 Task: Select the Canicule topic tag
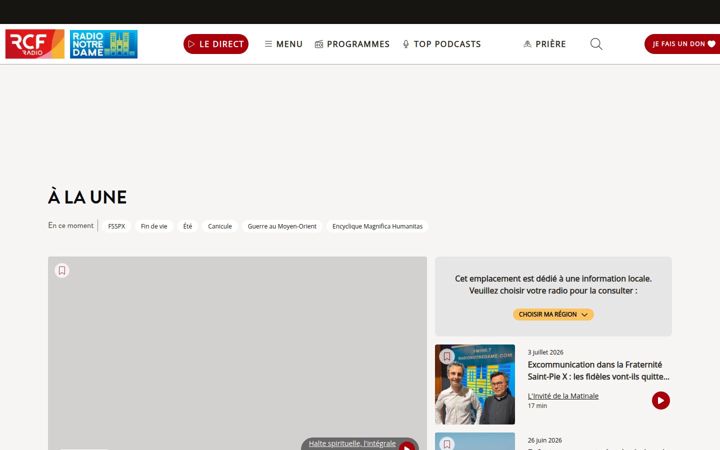click(x=219, y=226)
